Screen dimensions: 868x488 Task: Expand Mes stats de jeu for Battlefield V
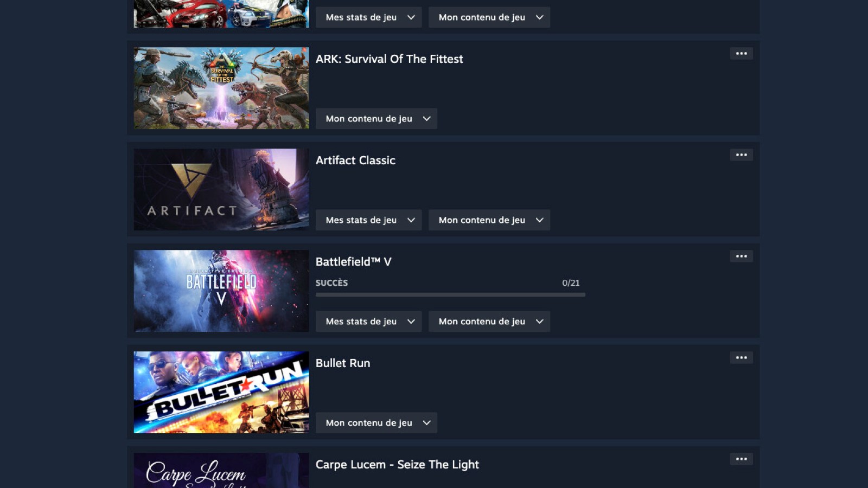(x=369, y=322)
